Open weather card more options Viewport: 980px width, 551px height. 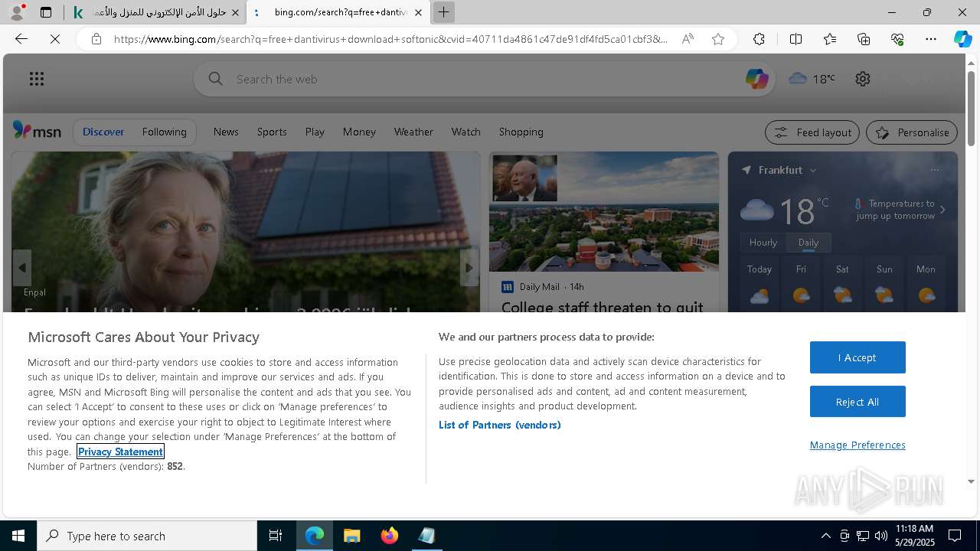tap(934, 170)
